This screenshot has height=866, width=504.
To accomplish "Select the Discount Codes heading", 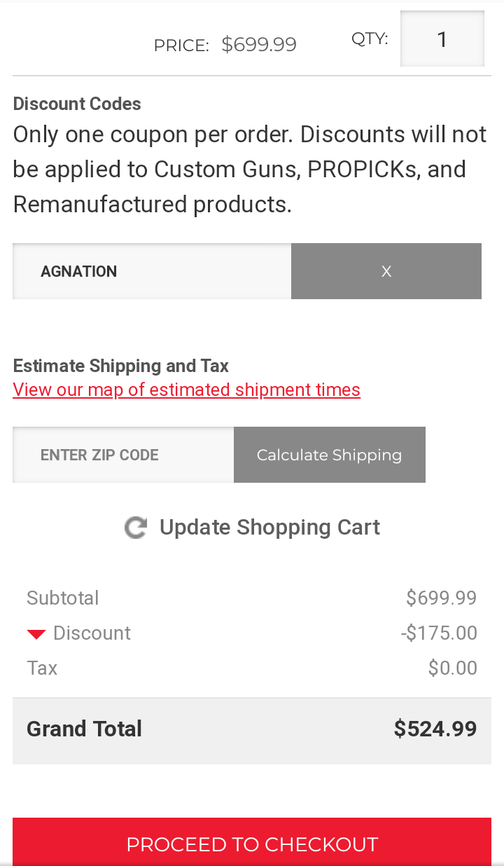I will coord(77,104).
